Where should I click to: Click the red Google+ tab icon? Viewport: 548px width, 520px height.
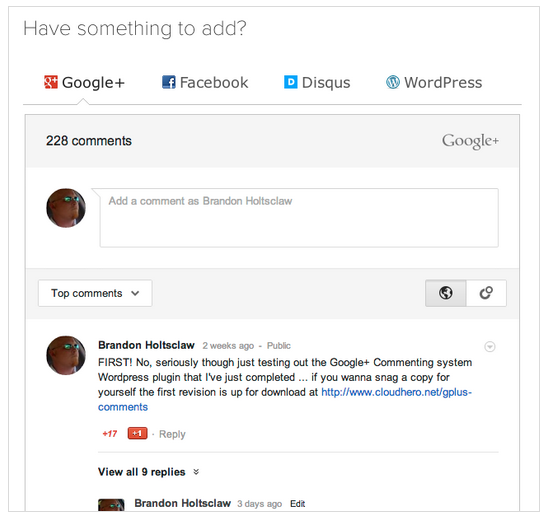[51, 82]
